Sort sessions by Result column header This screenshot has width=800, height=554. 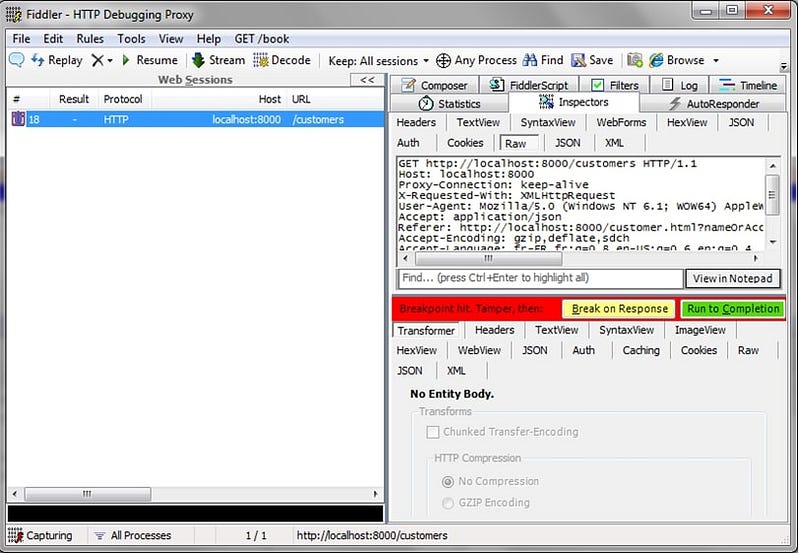(73, 99)
